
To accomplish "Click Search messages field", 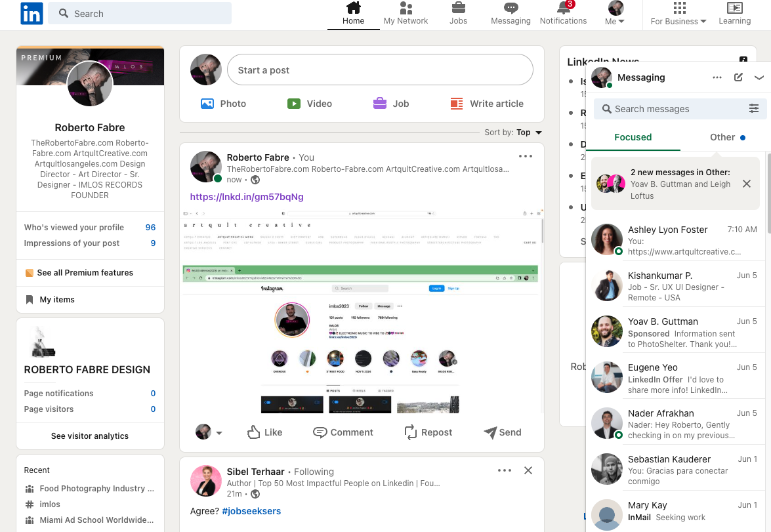I will pos(680,109).
